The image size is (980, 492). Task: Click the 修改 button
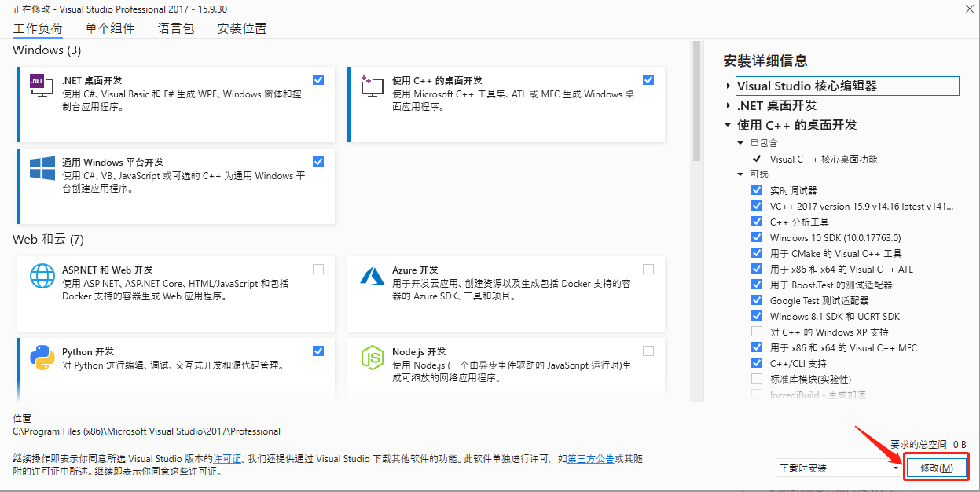coord(937,467)
